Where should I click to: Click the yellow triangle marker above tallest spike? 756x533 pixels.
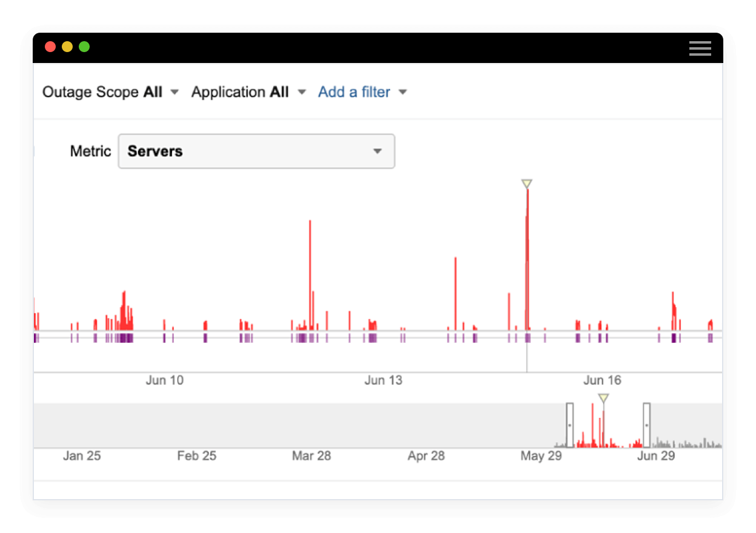coord(526,184)
